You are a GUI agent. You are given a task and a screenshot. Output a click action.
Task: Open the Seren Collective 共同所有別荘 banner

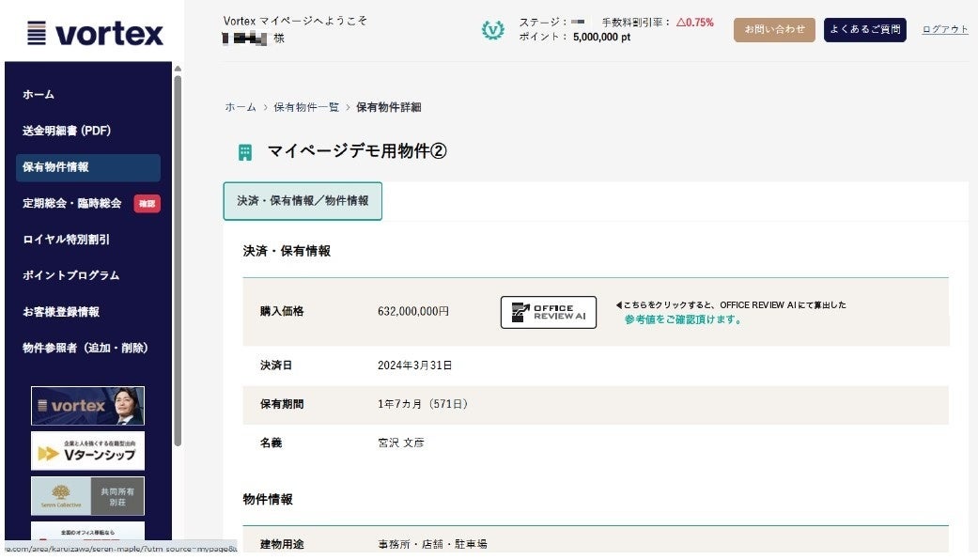[87, 495]
